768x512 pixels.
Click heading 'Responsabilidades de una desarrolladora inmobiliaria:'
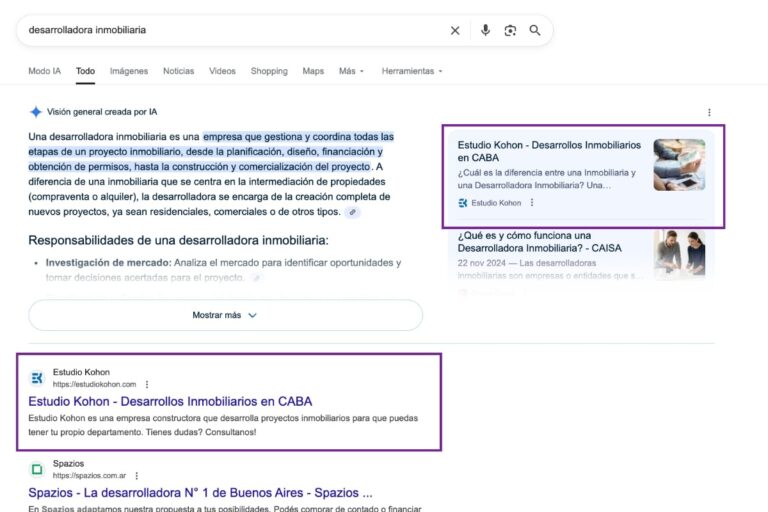[178, 241]
